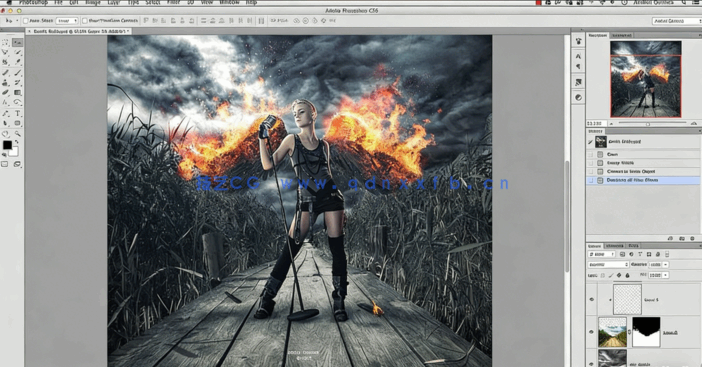Select the Zoom tool in the toolbox
The width and height of the screenshot is (702, 367).
[x=17, y=134]
